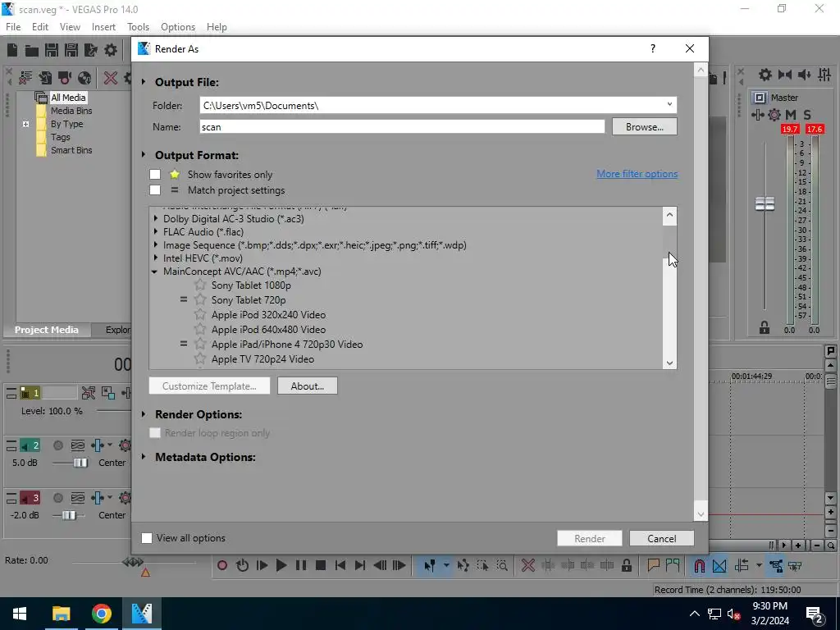The image size is (840, 630).
Task: Toggle Lock Envelopes to Events icon
Action: point(776,566)
